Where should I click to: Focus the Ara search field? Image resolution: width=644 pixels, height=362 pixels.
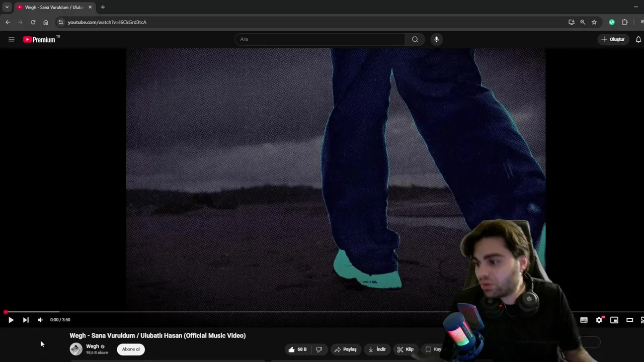pyautogui.click(x=320, y=39)
